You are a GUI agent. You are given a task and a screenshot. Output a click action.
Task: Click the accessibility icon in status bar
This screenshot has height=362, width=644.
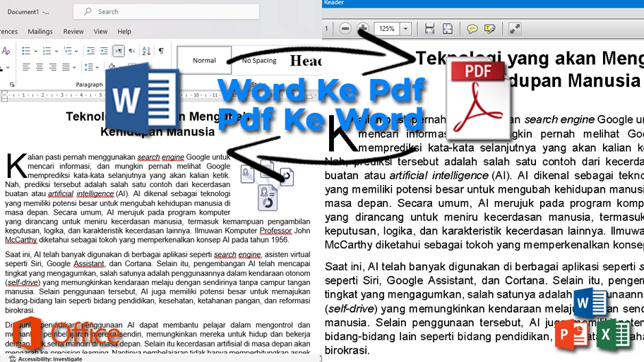click(x=12, y=358)
